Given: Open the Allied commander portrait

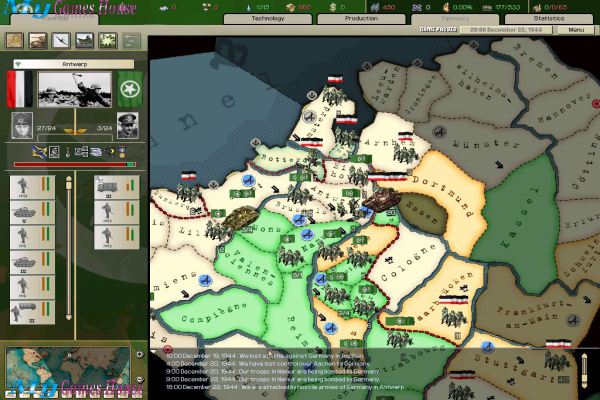Looking at the screenshot, I should point(127,126).
